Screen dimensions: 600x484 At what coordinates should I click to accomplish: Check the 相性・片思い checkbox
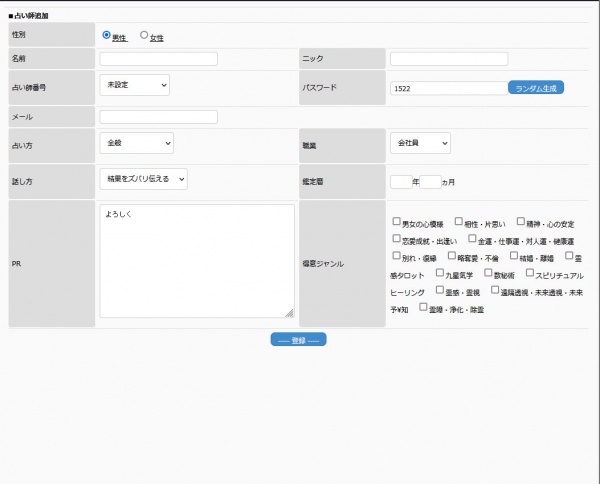[x=458, y=222]
